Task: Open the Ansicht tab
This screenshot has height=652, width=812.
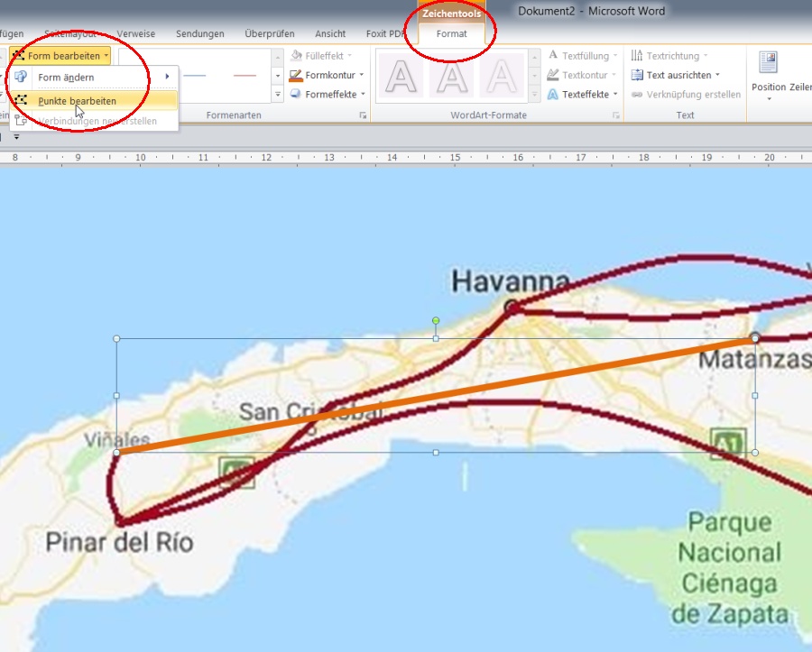Action: coord(330,33)
